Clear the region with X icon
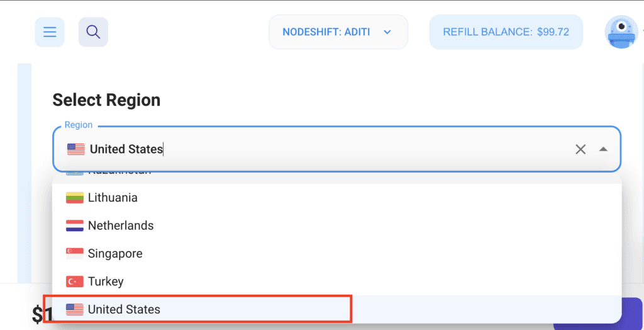Image resolution: width=644 pixels, height=330 pixels. 580,149
